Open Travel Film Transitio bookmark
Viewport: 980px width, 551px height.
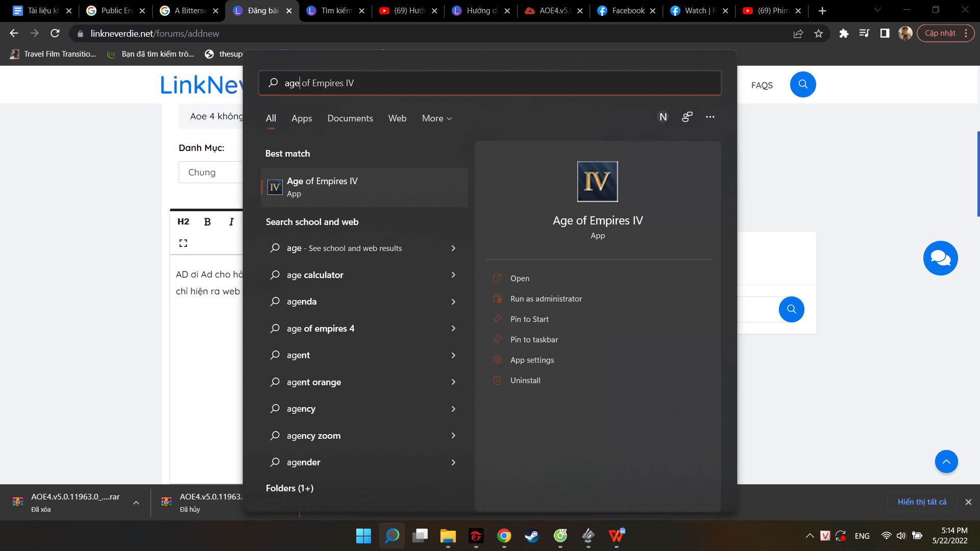point(53,54)
